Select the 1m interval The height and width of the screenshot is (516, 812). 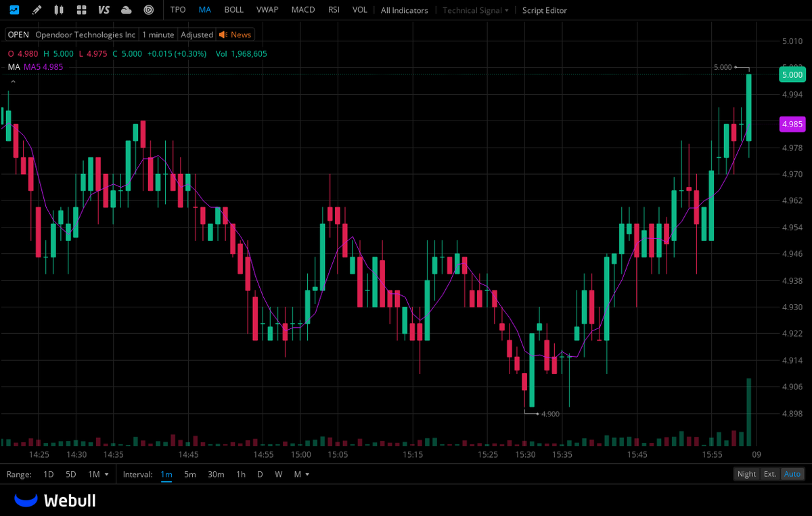click(166, 474)
